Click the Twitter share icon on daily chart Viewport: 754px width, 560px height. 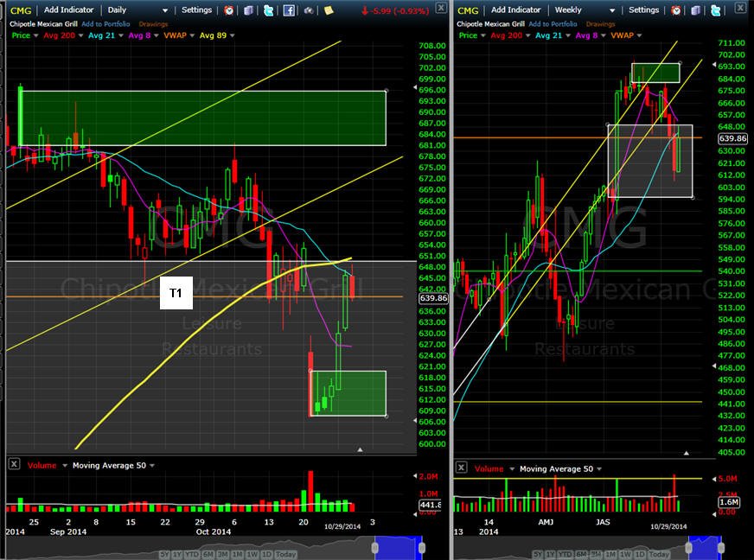[x=269, y=10]
